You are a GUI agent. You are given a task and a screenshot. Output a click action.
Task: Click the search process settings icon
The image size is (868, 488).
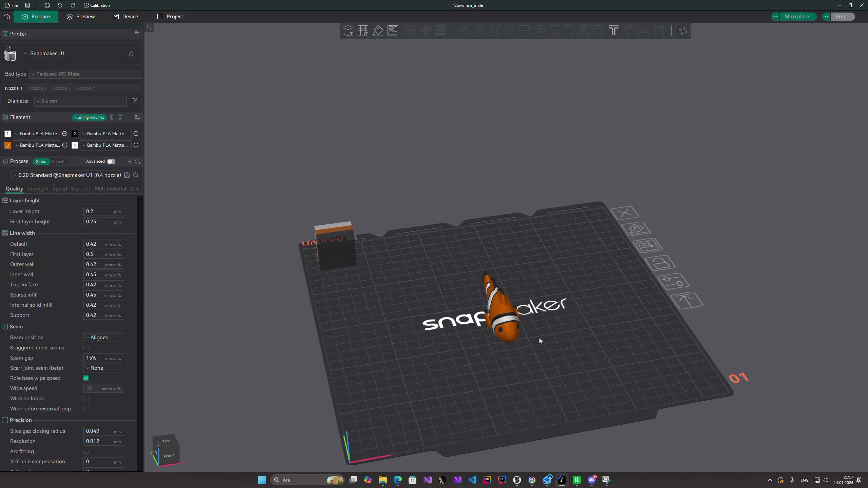(x=136, y=175)
